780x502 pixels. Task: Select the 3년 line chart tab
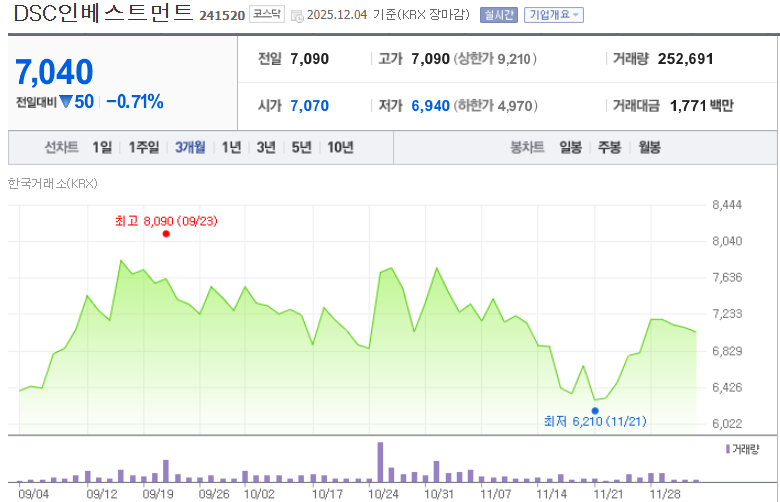tap(266, 147)
